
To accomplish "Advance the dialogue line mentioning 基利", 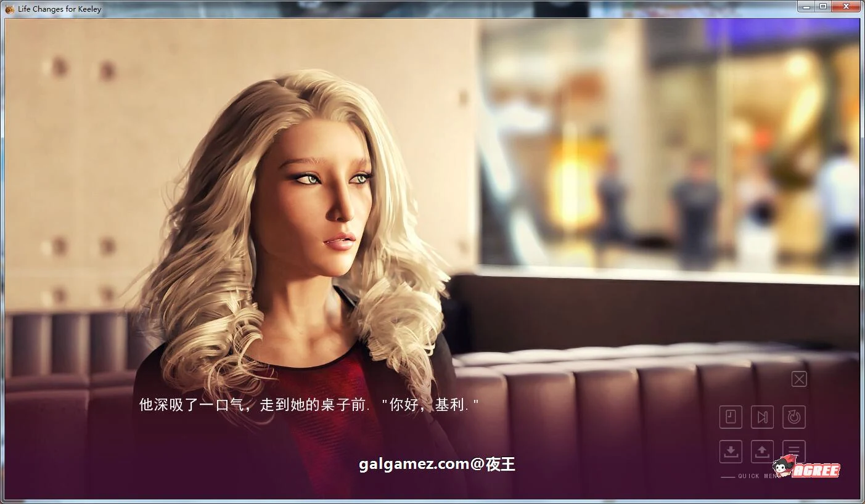I will click(x=309, y=405).
